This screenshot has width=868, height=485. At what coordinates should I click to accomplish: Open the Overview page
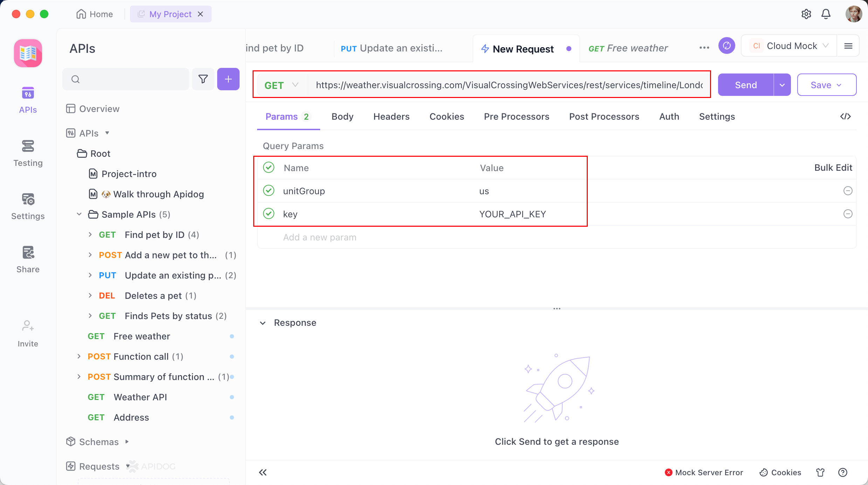[93, 109]
